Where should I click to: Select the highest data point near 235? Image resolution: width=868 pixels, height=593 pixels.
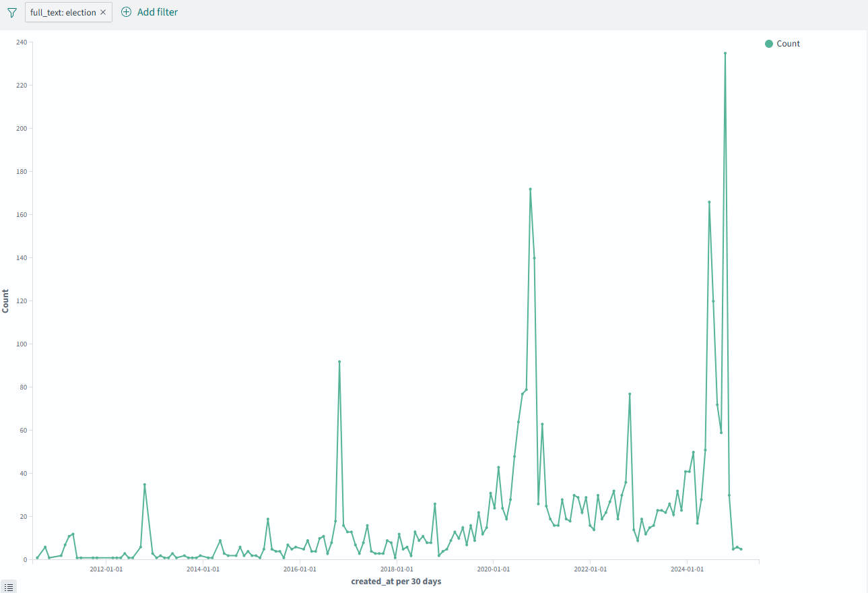tap(726, 53)
